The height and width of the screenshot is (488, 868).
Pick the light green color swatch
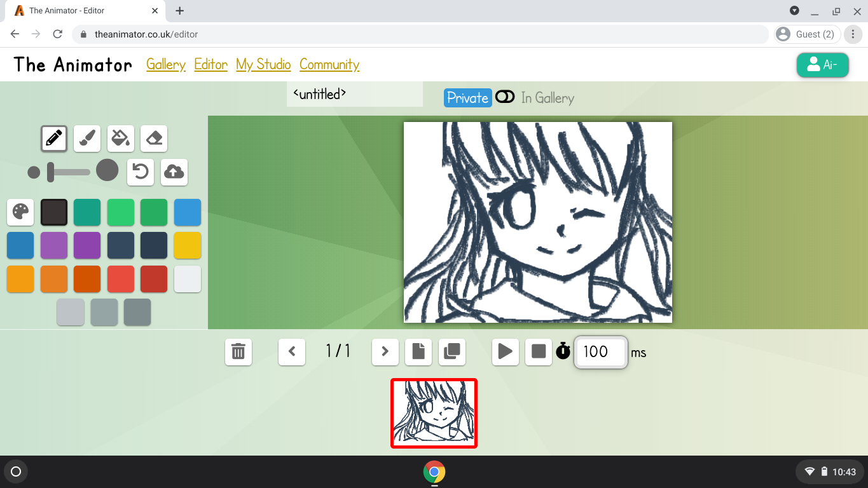coord(121,212)
